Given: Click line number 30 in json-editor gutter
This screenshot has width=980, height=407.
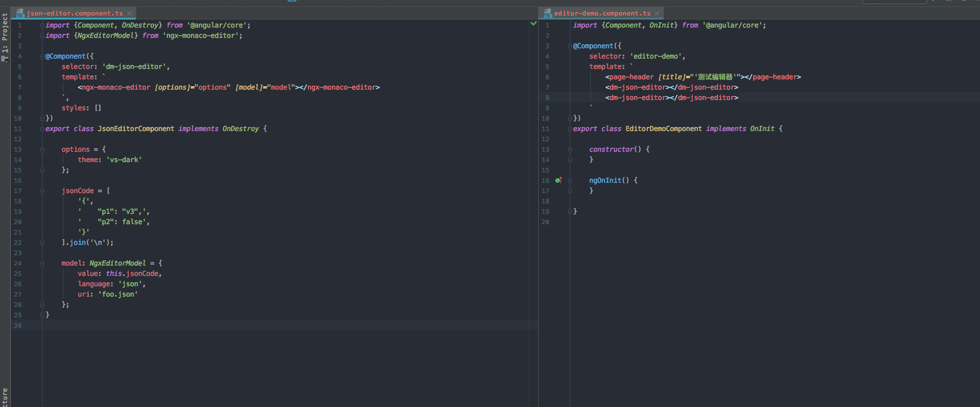Looking at the screenshot, I should (x=18, y=325).
